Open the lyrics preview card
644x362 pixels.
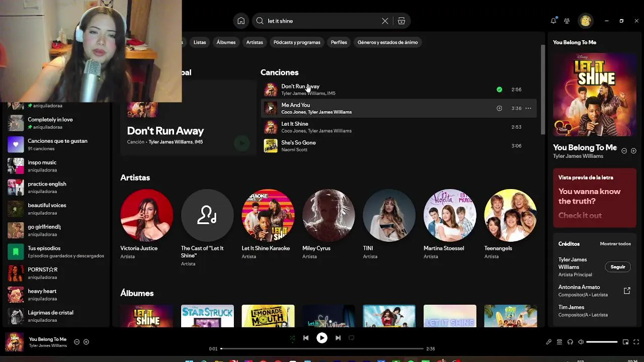[595, 198]
